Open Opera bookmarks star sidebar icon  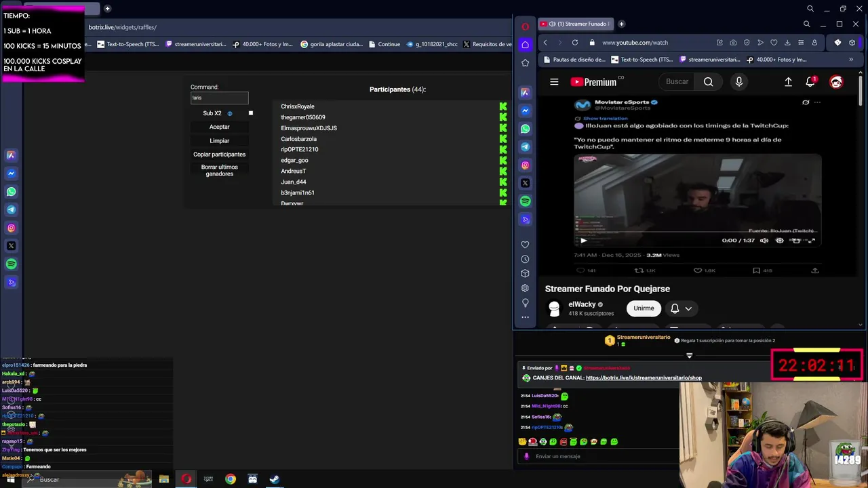coord(525,63)
